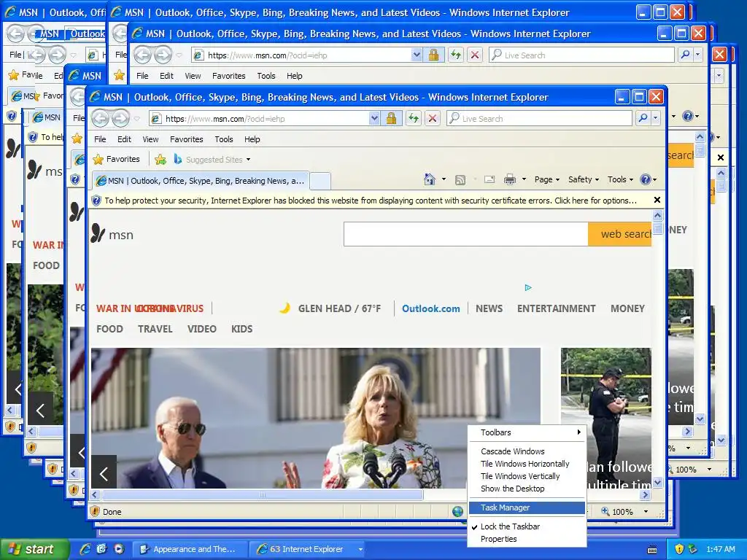Open the TRAVEL navigation link
The image size is (747, 560).
click(155, 329)
